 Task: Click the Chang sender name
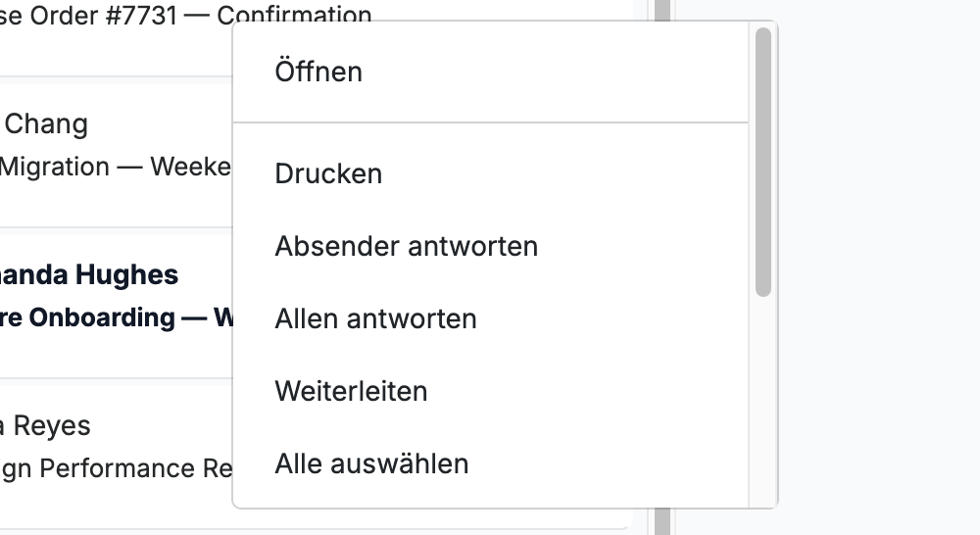[46, 123]
